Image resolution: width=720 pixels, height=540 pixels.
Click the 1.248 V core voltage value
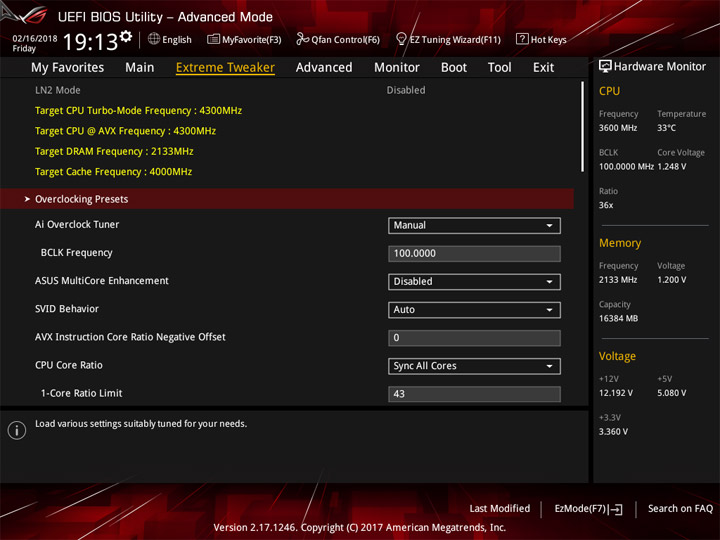coord(671,166)
